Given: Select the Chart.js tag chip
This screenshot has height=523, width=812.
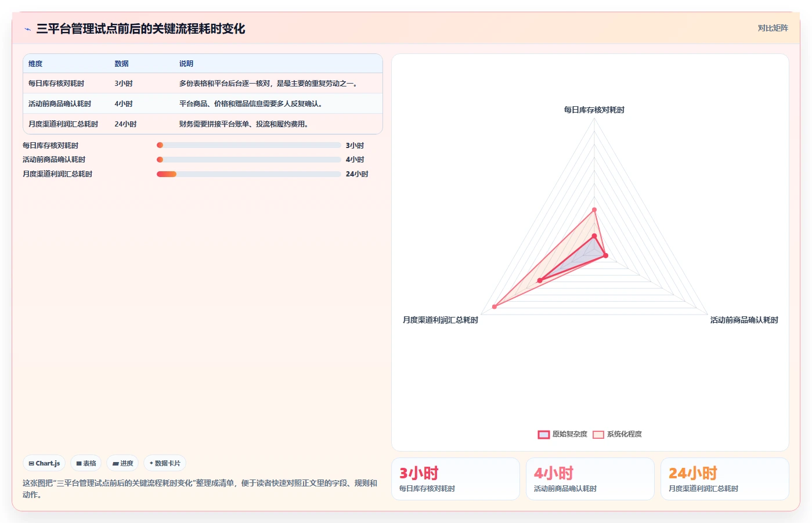Looking at the screenshot, I should (x=44, y=463).
